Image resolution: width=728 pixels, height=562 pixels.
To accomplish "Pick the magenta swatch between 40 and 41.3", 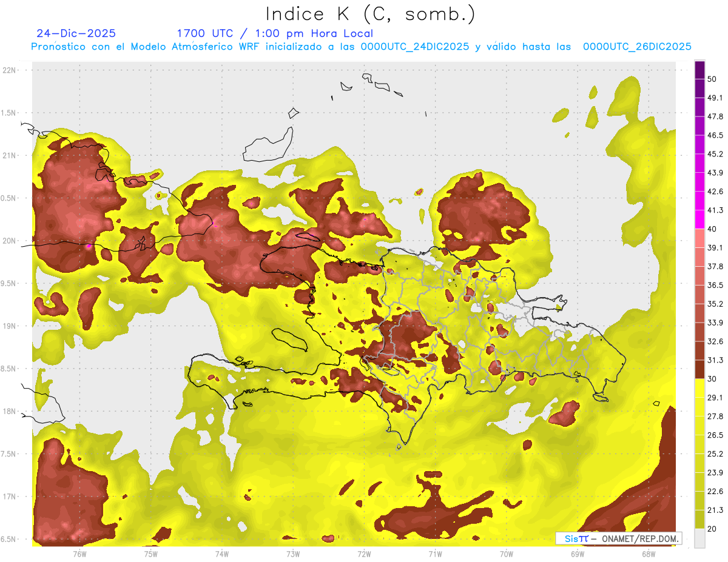I will 699,219.
